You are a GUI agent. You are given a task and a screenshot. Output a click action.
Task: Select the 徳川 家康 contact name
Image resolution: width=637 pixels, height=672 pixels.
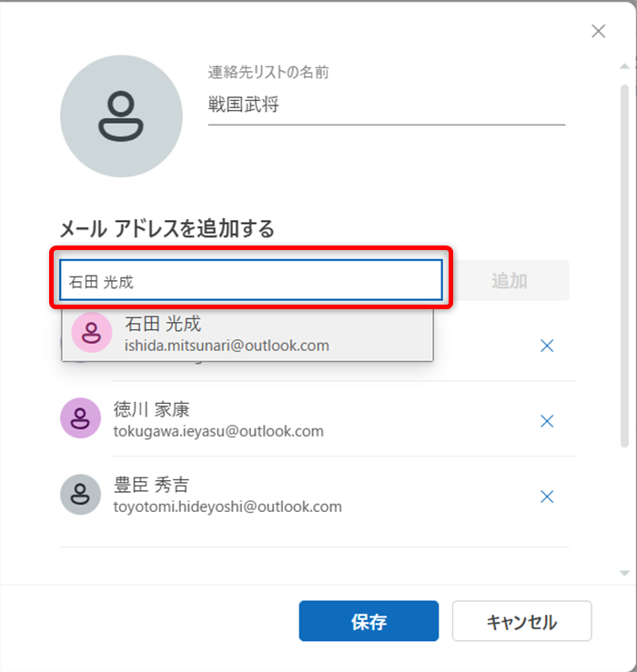point(151,409)
